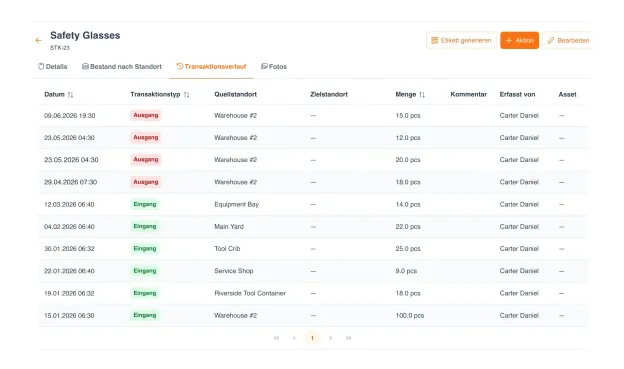
Task: Select the Transaktionsverlauf tab
Action: 211,66
